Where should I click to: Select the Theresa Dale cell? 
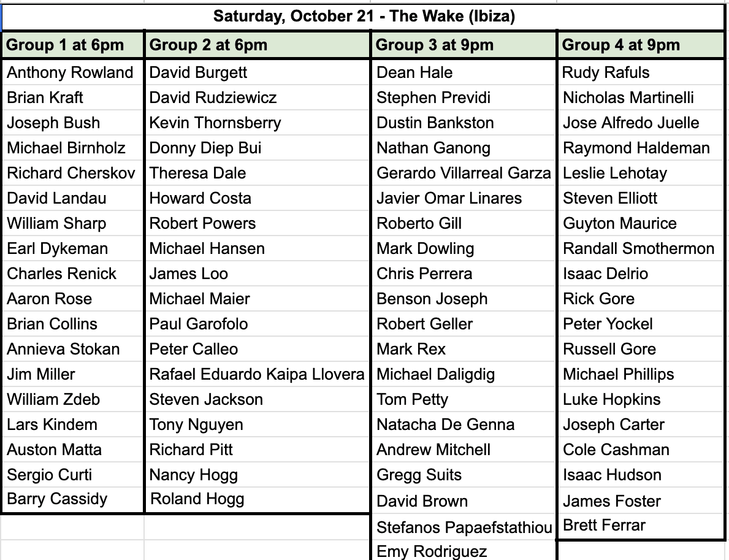tap(258, 173)
